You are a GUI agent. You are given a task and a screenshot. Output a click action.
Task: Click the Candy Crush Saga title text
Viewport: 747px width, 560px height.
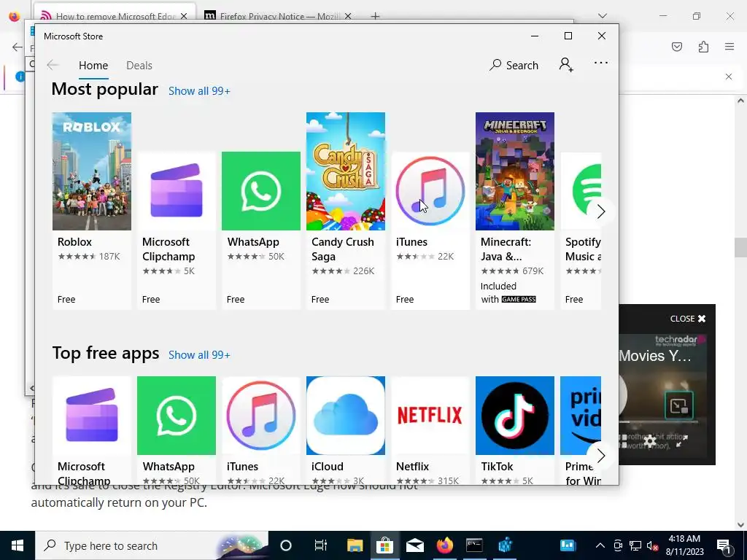(x=343, y=249)
